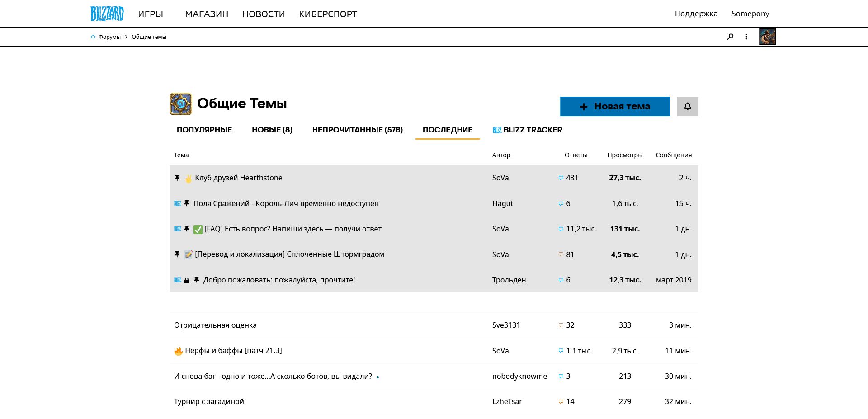Click author Hagut

point(503,203)
